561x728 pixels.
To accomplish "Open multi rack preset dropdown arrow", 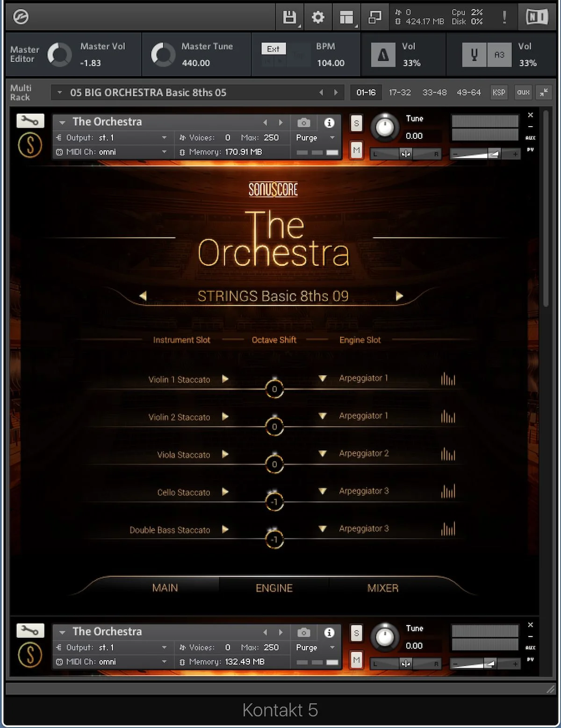I will [59, 93].
